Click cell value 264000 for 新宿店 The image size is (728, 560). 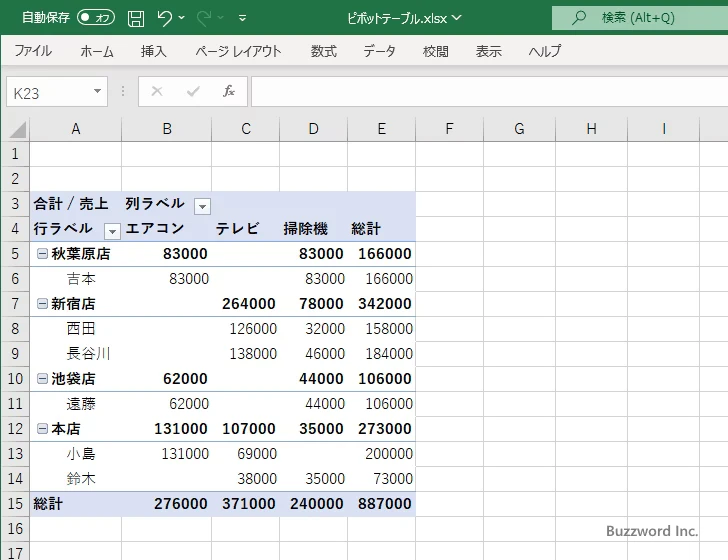coord(248,304)
